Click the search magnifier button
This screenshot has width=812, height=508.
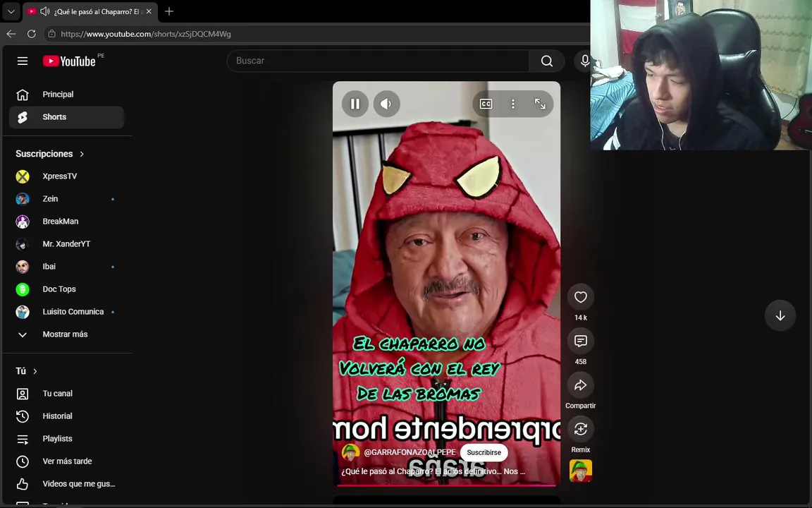[x=546, y=61]
